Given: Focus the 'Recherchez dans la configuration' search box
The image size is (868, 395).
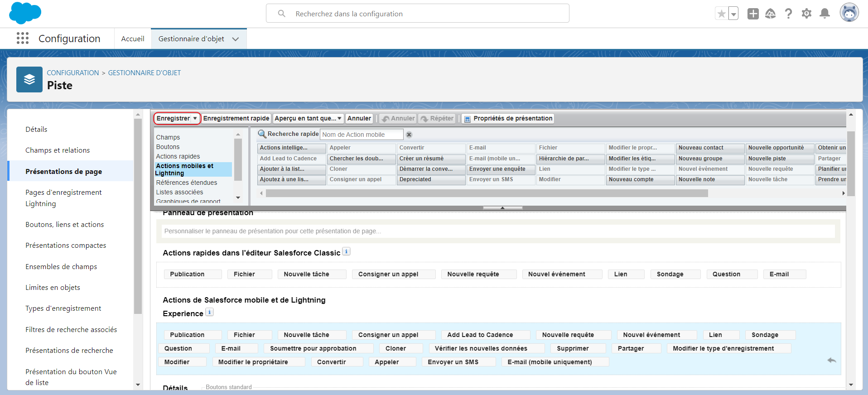Looking at the screenshot, I should click(x=417, y=14).
